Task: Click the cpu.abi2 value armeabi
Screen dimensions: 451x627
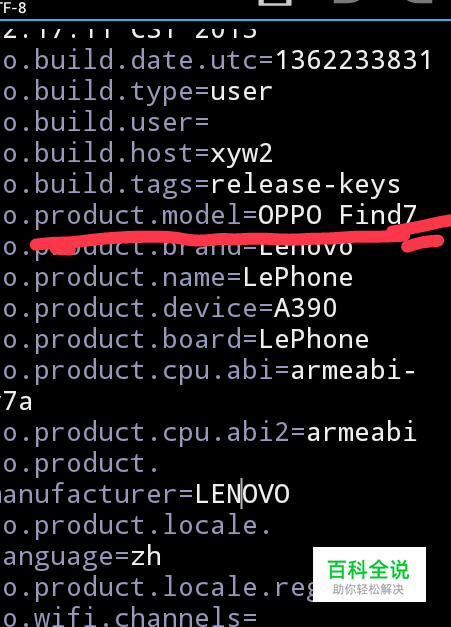Action: pyautogui.click(x=361, y=433)
